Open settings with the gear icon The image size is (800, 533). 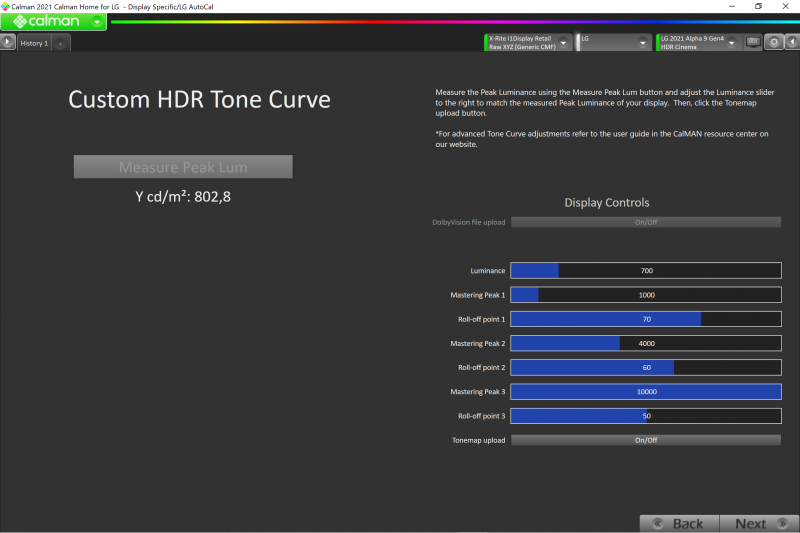point(774,42)
